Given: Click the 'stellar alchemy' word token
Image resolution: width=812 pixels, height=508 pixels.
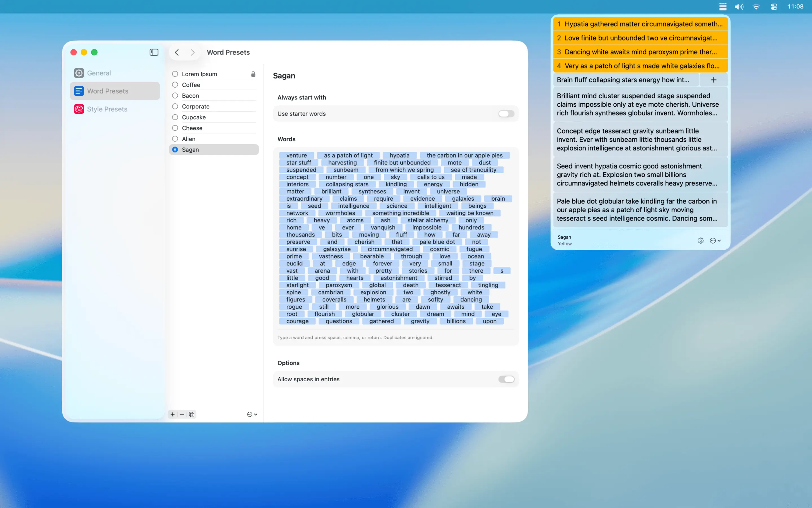Looking at the screenshot, I should (x=428, y=220).
